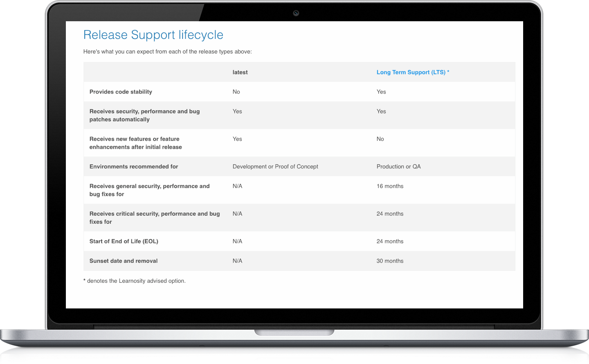Click the 'Here's what you can expect' intro sentence

pyautogui.click(x=168, y=52)
